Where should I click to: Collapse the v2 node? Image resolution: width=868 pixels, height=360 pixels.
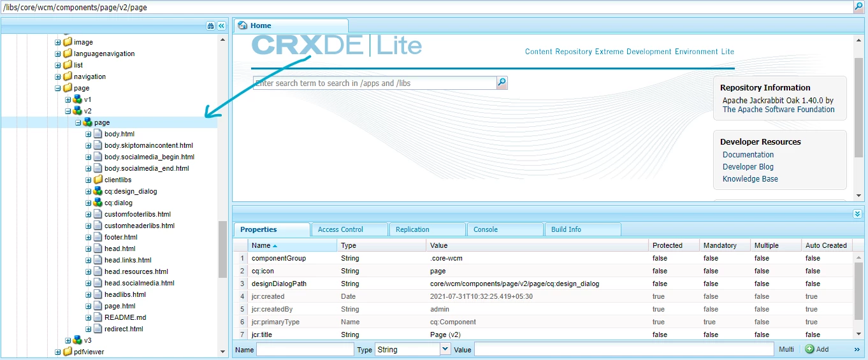[x=68, y=112]
